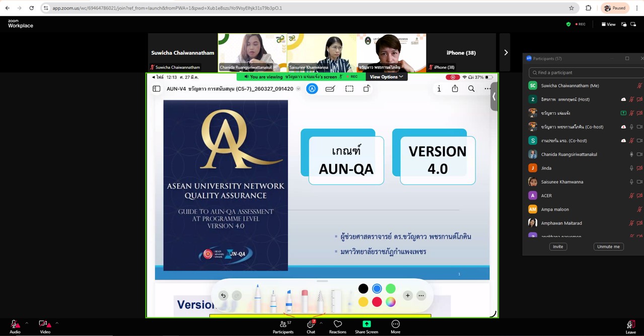Screen dimensions: 644x336
Task: Open the View menu at top right
Action: click(x=608, y=24)
